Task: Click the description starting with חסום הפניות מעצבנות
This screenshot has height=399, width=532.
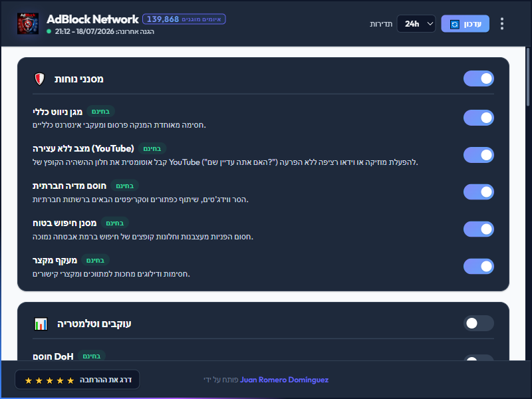Action: (x=143, y=237)
